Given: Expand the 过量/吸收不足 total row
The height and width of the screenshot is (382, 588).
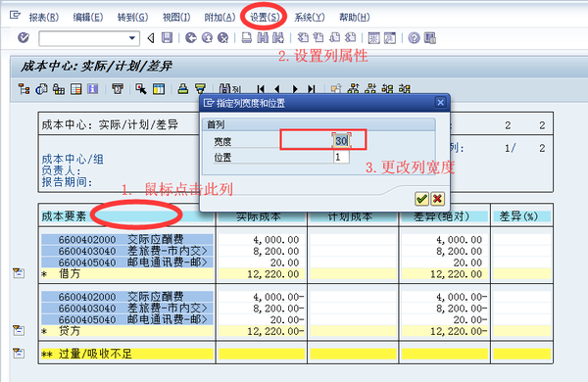Looking at the screenshot, I should [18, 354].
